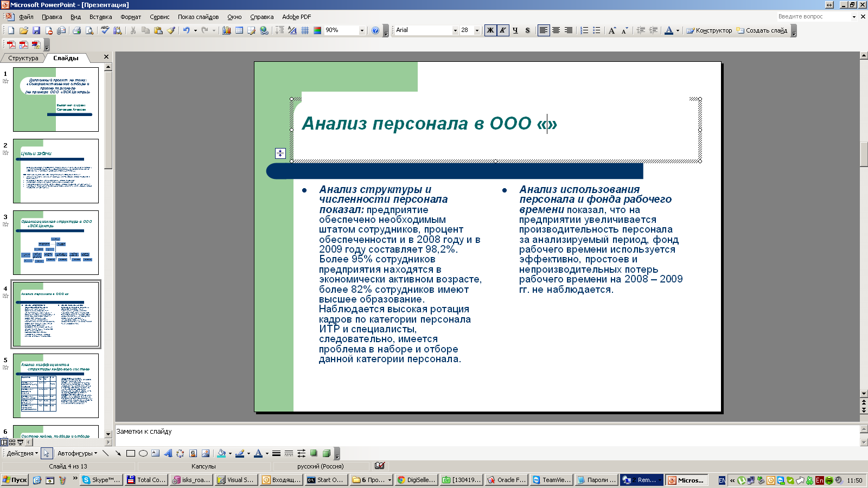Toggle the text shadow (S) button
The height and width of the screenshot is (488, 868).
[x=527, y=30]
